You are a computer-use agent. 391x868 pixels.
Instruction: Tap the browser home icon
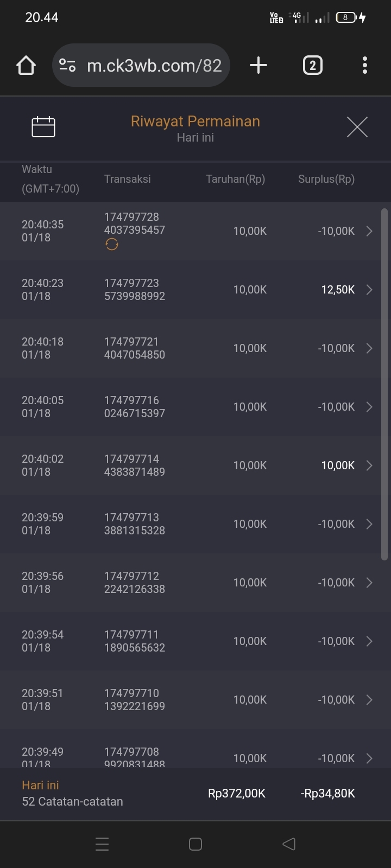click(x=26, y=66)
